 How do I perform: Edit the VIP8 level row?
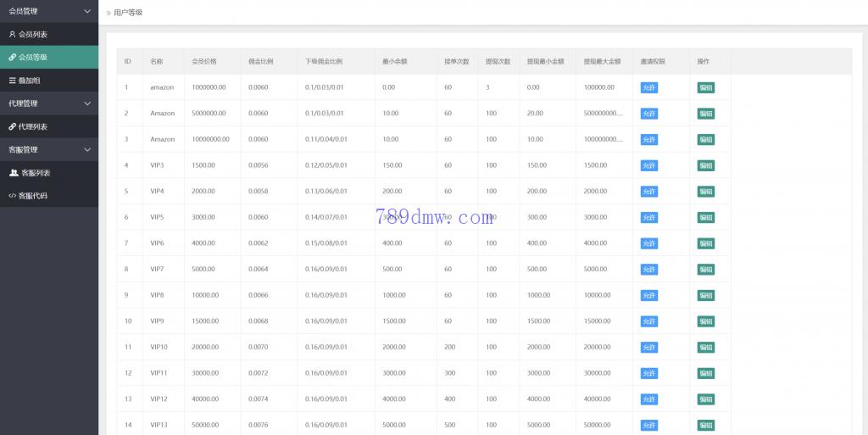705,295
